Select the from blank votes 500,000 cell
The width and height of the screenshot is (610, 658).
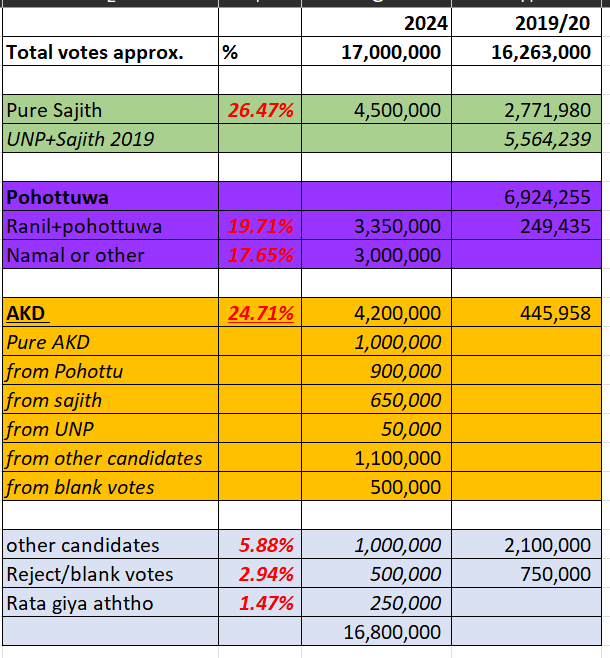click(x=376, y=486)
